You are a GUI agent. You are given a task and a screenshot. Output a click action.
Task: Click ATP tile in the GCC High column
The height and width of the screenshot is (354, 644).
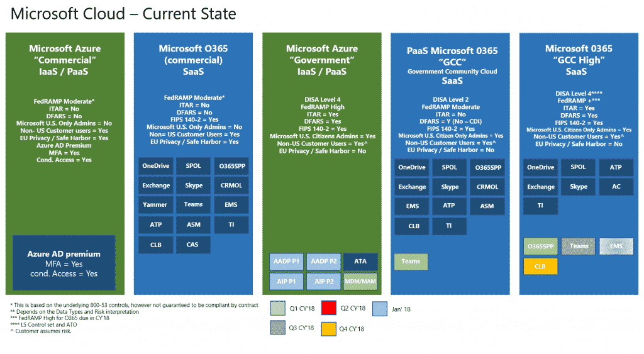tap(616, 167)
